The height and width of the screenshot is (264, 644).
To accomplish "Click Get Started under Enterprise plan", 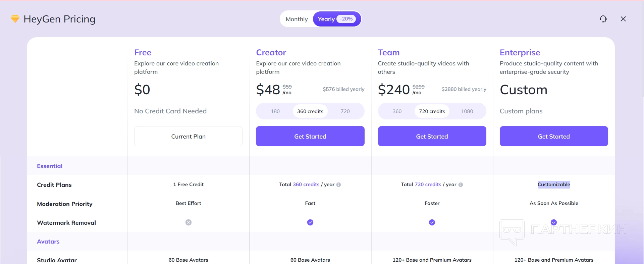I will pyautogui.click(x=553, y=136).
